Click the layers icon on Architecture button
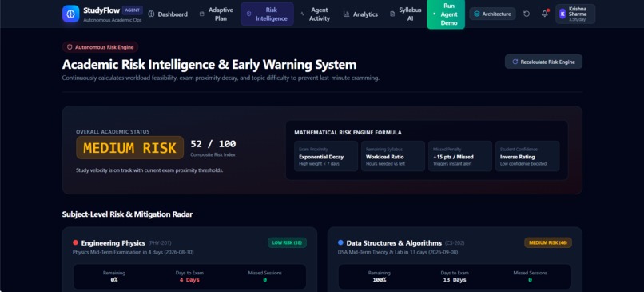644x292 pixels. pyautogui.click(x=477, y=14)
